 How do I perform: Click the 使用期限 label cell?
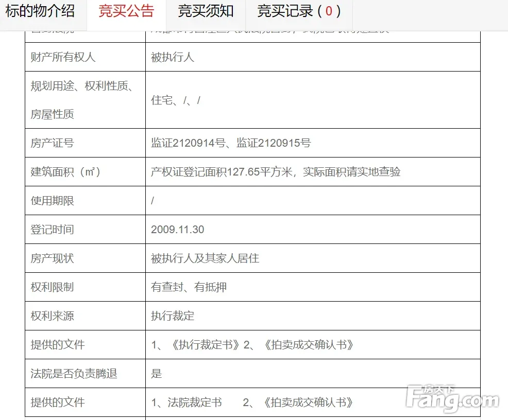point(52,201)
